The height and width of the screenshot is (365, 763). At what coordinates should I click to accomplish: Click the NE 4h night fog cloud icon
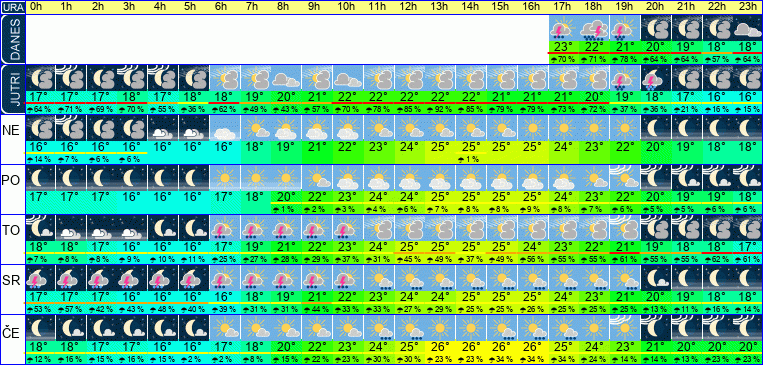pos(164,128)
